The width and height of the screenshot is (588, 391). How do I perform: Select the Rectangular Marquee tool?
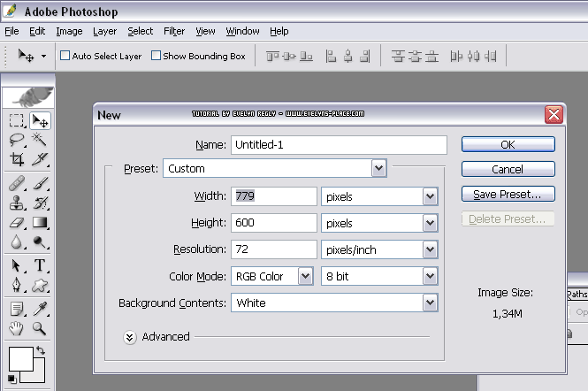point(17,120)
